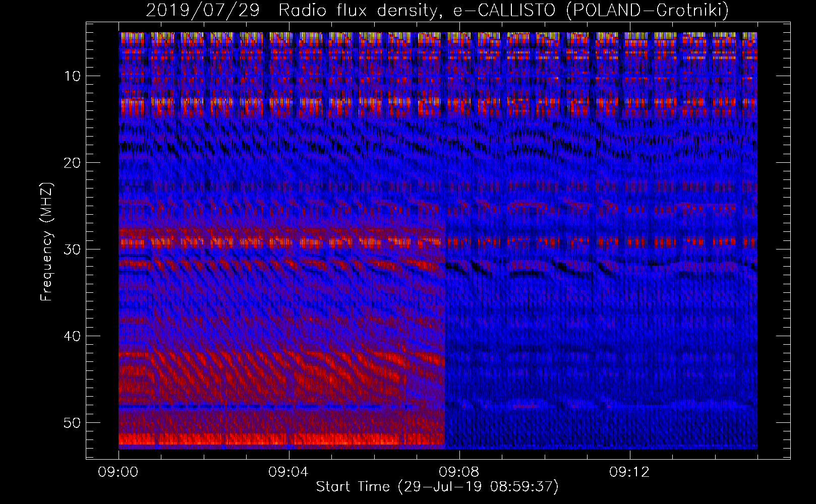Viewport: 816px width, 504px height.
Task: Click the 10 MHz frequency tick label
Action: click(73, 76)
